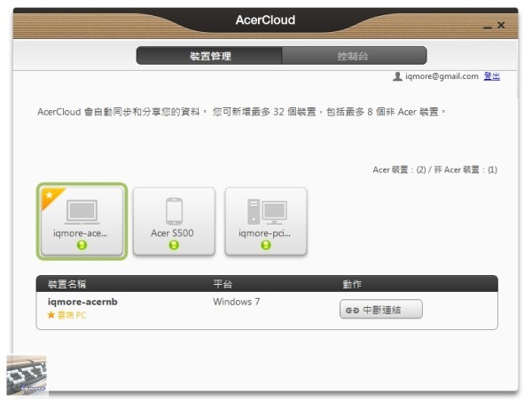Click the 雲端 PC star label

(x=66, y=315)
